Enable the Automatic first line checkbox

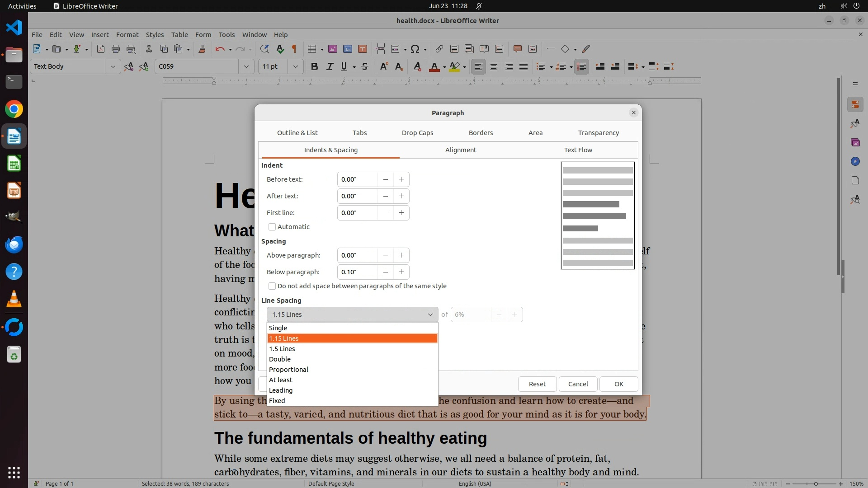(272, 227)
